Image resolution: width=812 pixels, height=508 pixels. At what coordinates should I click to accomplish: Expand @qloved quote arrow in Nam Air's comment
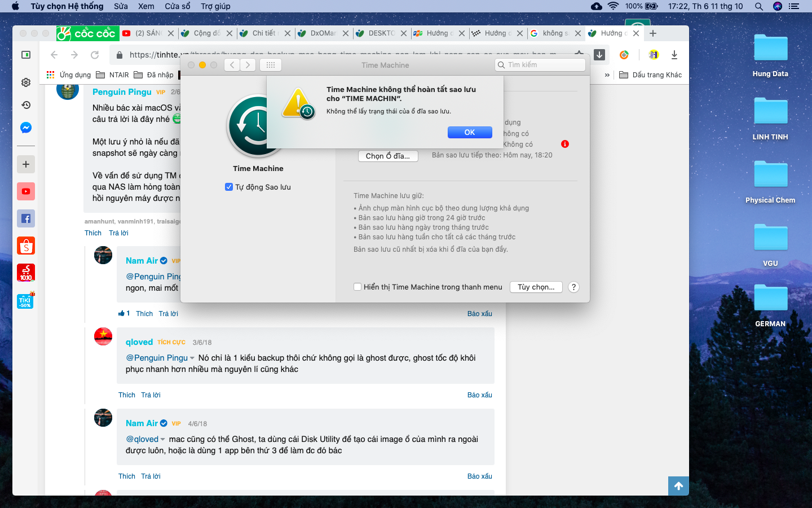pyautogui.click(x=163, y=439)
